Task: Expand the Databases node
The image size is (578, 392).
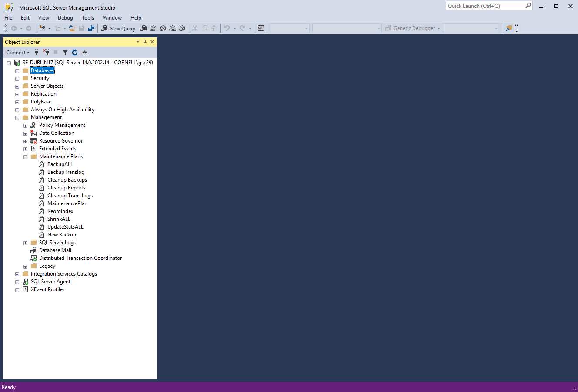Action: coord(17,70)
